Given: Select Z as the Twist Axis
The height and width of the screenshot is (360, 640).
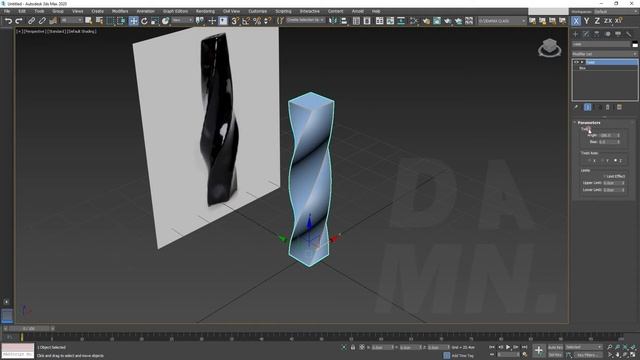Looking at the screenshot, I should 616,160.
